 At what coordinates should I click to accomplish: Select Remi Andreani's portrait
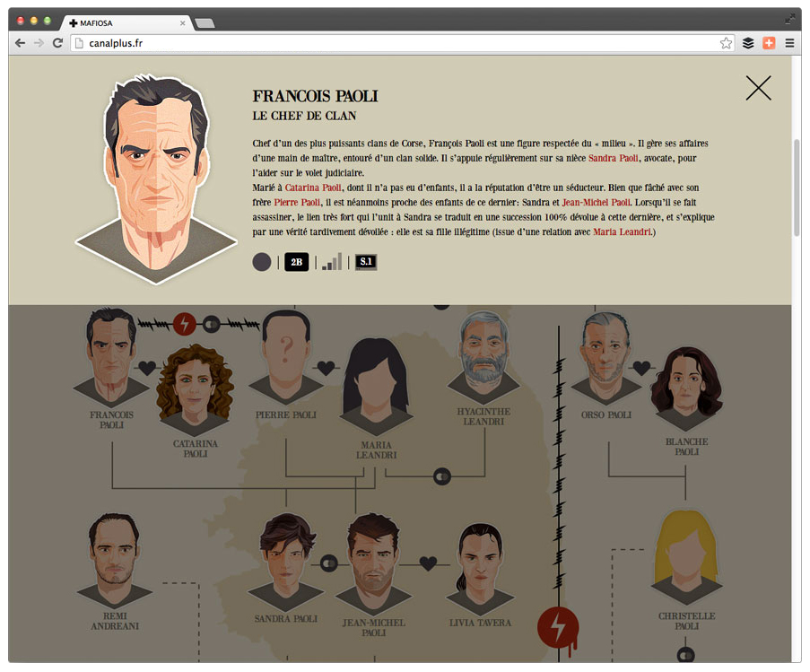click(x=115, y=561)
